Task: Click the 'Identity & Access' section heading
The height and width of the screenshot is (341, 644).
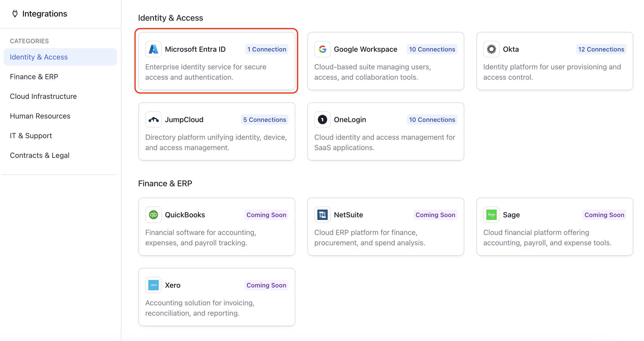Action: pyautogui.click(x=171, y=18)
